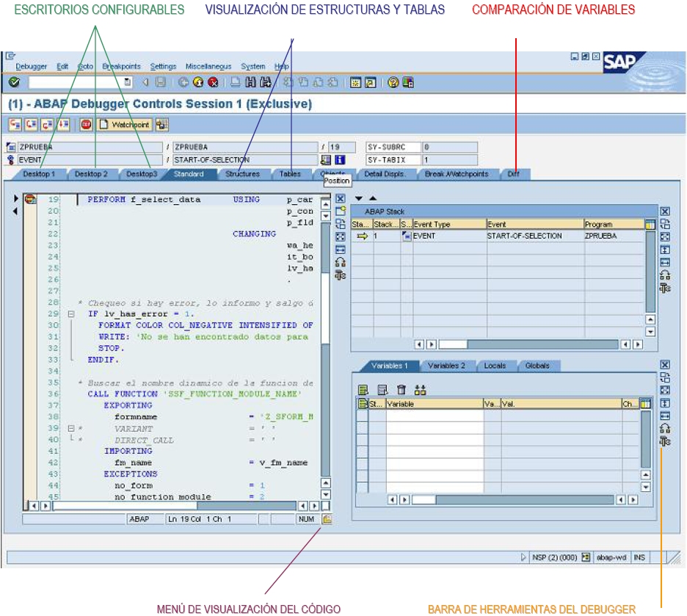Click the yellow Exit icon in standard toolbar
The width and height of the screenshot is (687, 616).
[198, 82]
